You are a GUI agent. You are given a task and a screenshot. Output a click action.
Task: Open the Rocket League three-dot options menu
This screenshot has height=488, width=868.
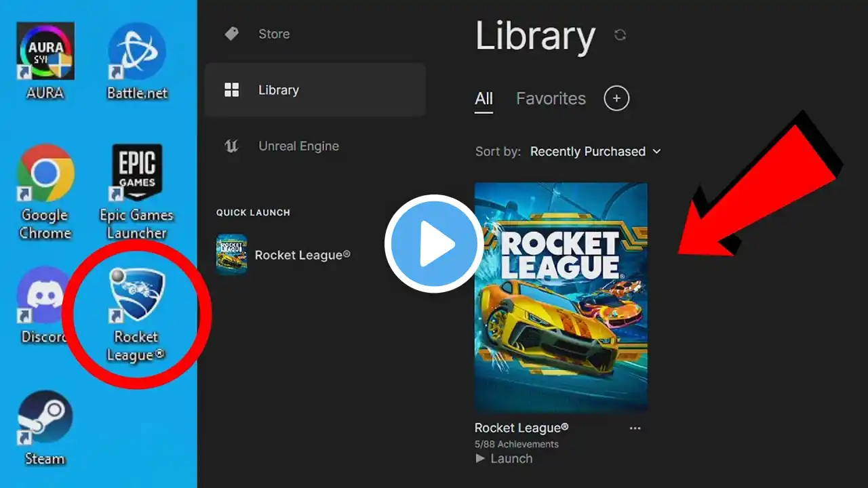tap(635, 428)
